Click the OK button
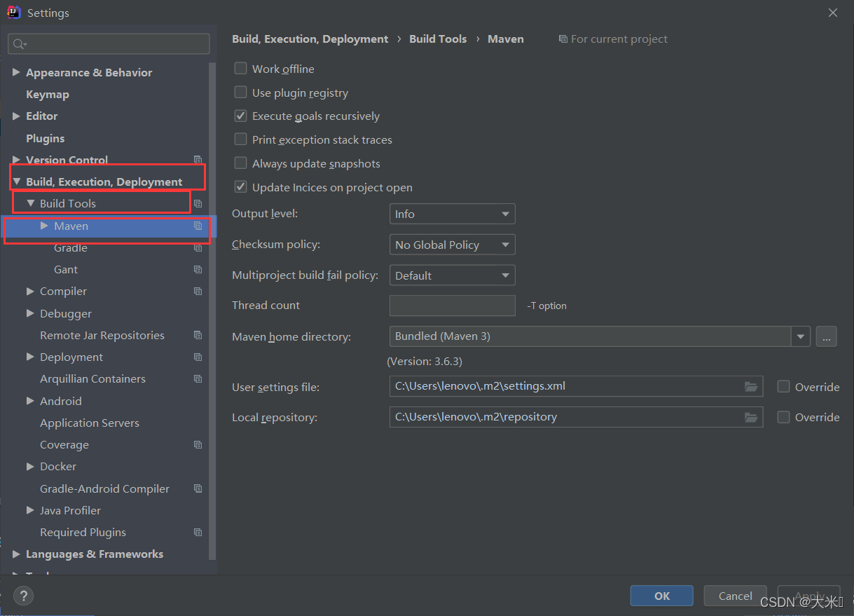The height and width of the screenshot is (616, 854). pos(662,596)
